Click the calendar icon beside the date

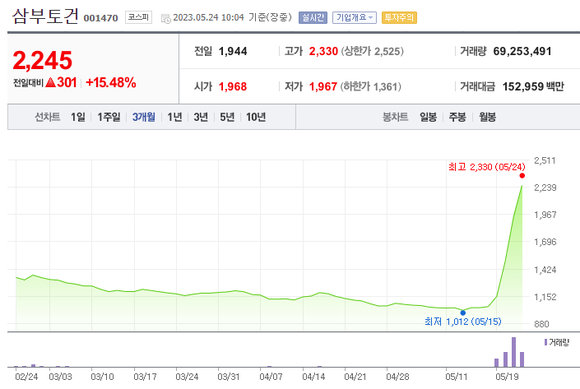166,18
